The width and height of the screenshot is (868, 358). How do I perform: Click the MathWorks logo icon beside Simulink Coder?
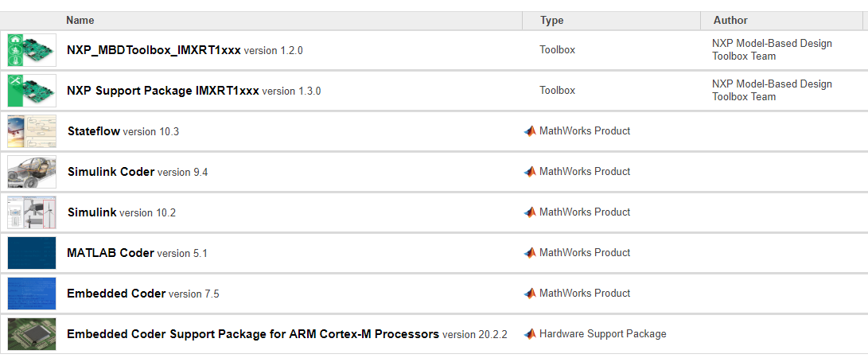coord(530,172)
